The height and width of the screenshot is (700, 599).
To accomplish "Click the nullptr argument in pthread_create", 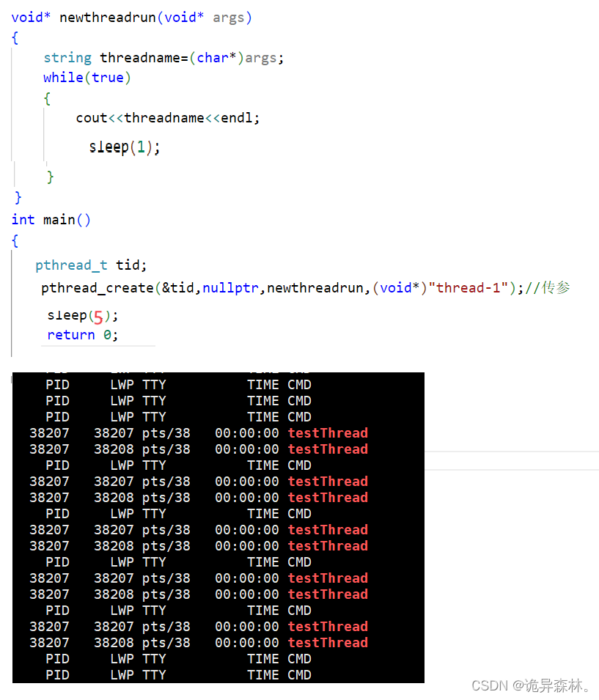I will pos(230,288).
